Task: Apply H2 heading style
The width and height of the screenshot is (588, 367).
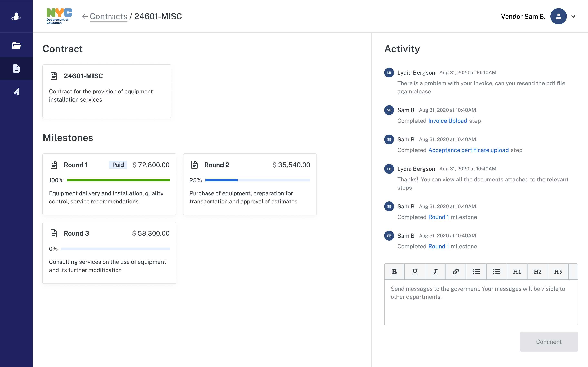Action: tap(537, 272)
